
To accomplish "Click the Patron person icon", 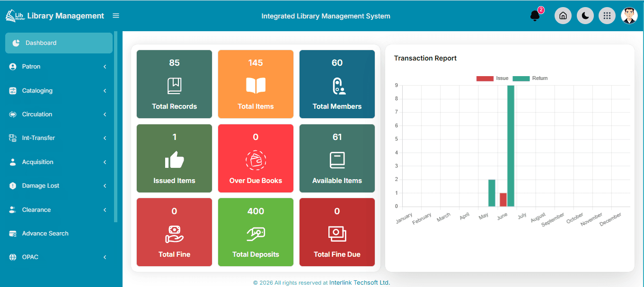I will coord(13,67).
